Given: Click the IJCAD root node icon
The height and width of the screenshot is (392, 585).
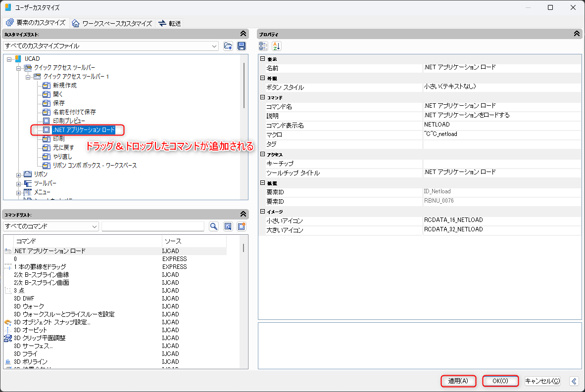Looking at the screenshot, I should pyautogui.click(x=18, y=58).
